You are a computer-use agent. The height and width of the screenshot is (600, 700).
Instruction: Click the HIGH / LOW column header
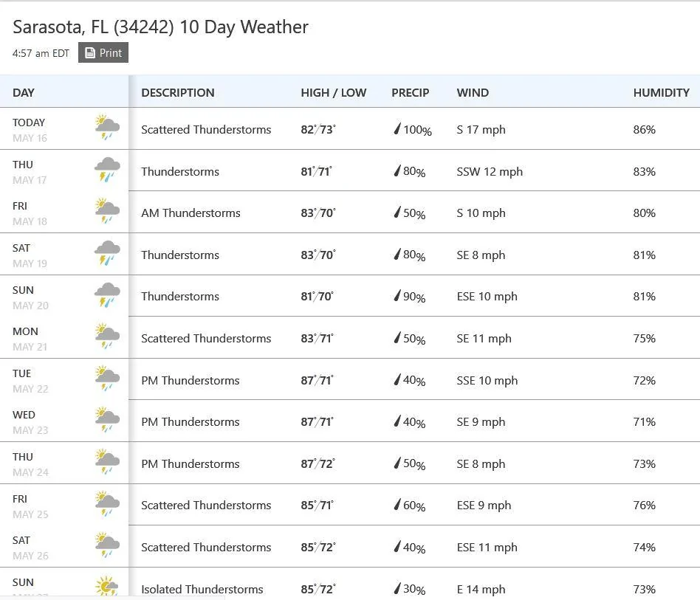click(x=334, y=93)
